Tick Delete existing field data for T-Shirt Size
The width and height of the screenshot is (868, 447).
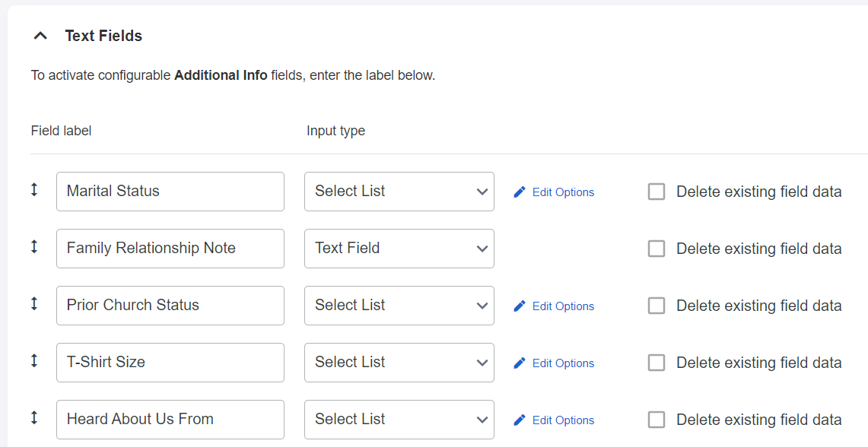[657, 363]
